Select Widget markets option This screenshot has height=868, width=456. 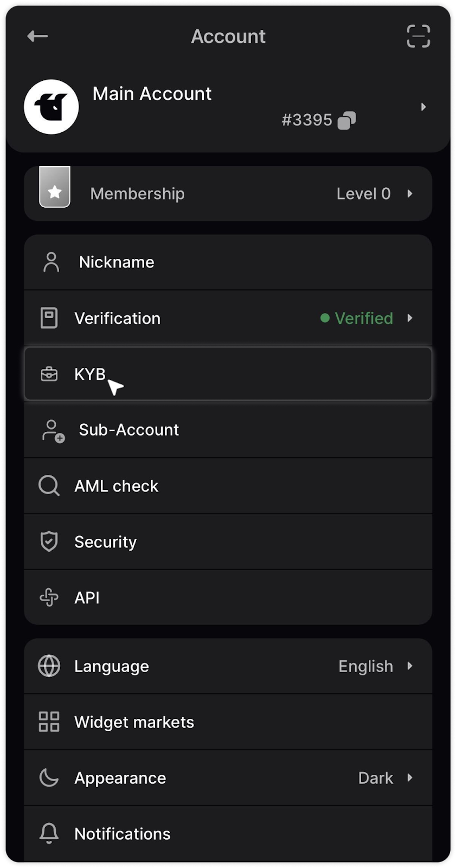click(134, 722)
